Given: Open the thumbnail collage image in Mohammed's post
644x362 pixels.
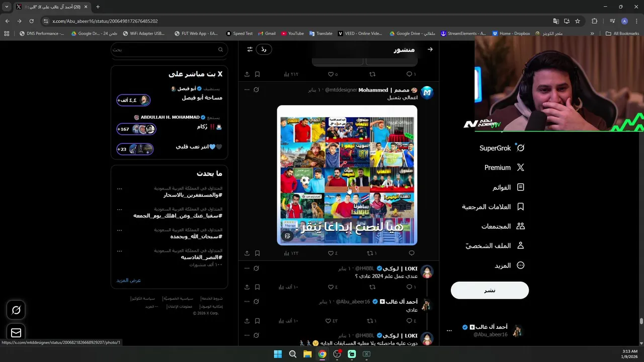Looking at the screenshot, I should [x=347, y=175].
